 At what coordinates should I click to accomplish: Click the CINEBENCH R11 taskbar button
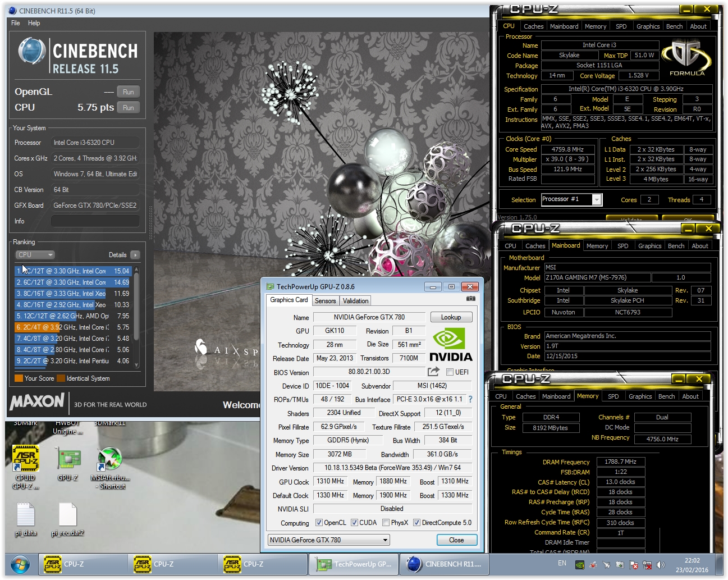444,564
